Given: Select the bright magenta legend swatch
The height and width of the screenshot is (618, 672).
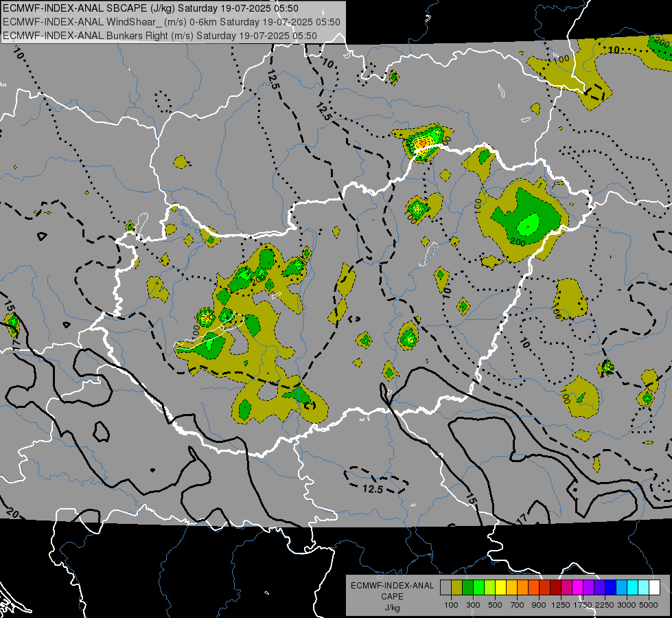Looking at the screenshot, I should pyautogui.click(x=578, y=587).
